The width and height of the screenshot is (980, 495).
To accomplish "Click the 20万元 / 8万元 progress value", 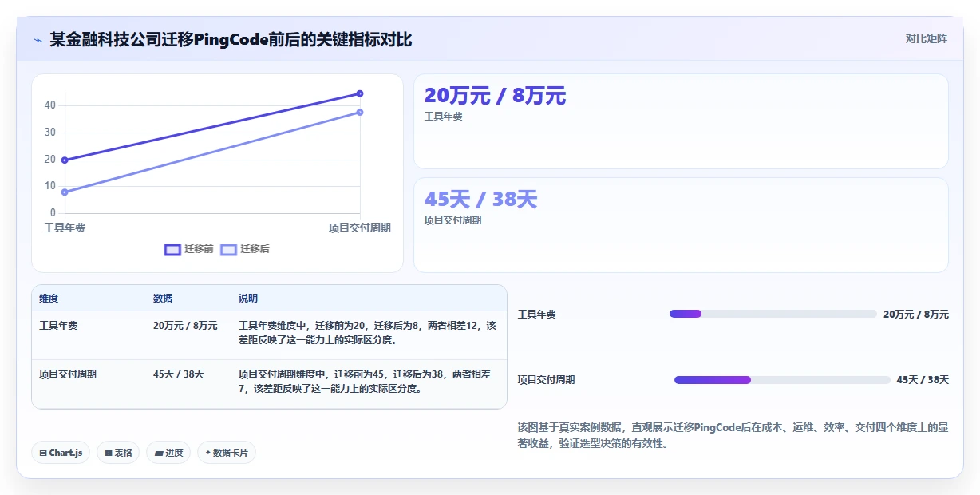I will [x=916, y=315].
